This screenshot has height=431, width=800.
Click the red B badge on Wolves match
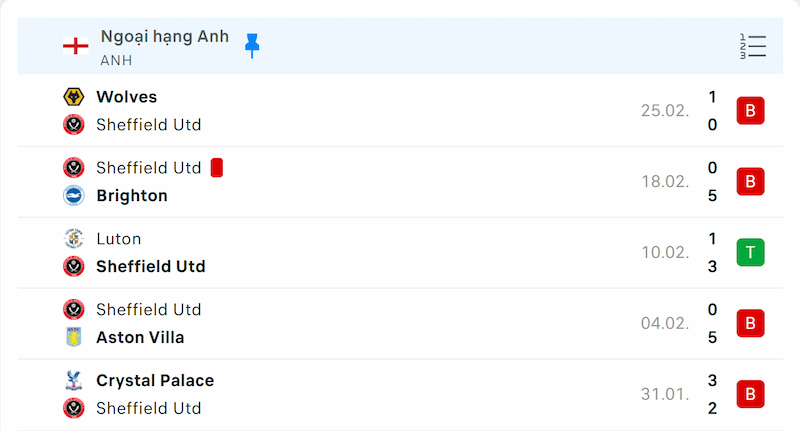tap(750, 111)
